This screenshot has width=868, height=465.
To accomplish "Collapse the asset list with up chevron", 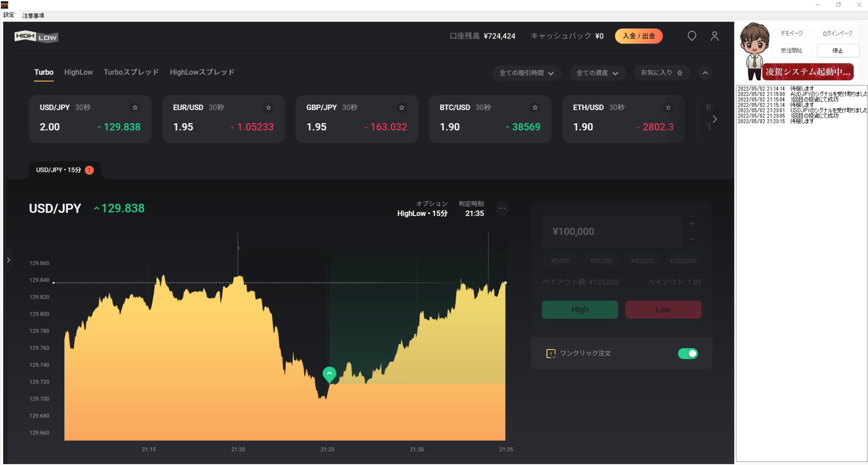I will pyautogui.click(x=705, y=73).
